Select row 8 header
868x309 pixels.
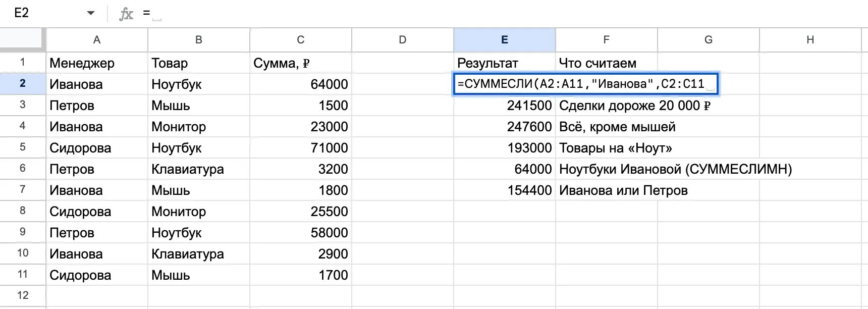(23, 211)
